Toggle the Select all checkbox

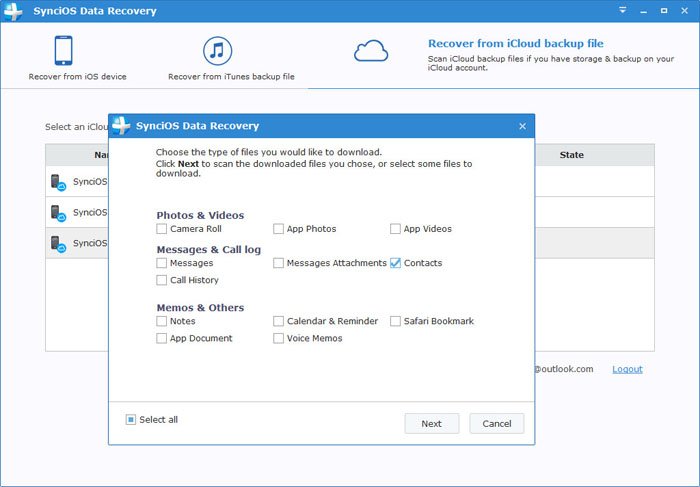point(131,420)
